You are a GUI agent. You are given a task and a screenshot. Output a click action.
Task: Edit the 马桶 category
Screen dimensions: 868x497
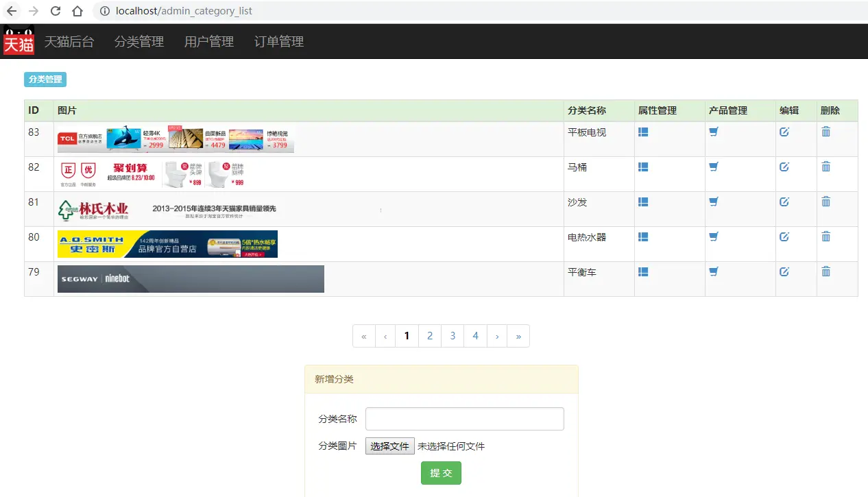click(x=784, y=167)
